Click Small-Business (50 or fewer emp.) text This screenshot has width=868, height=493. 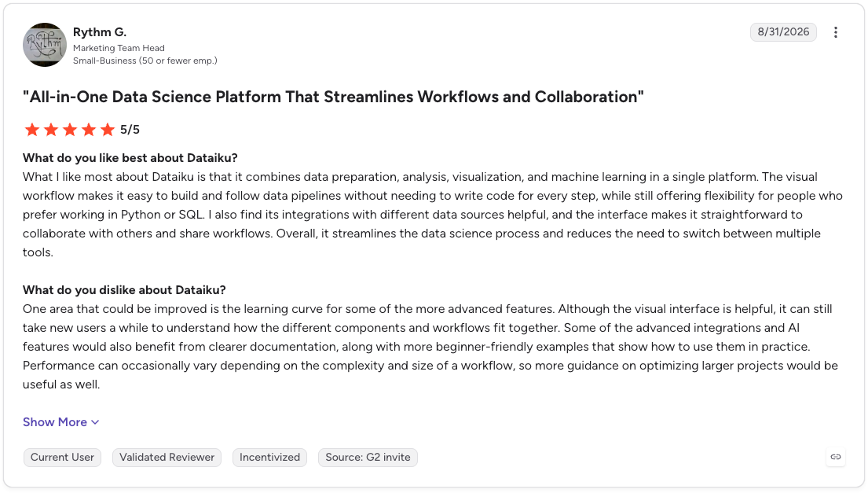click(145, 61)
